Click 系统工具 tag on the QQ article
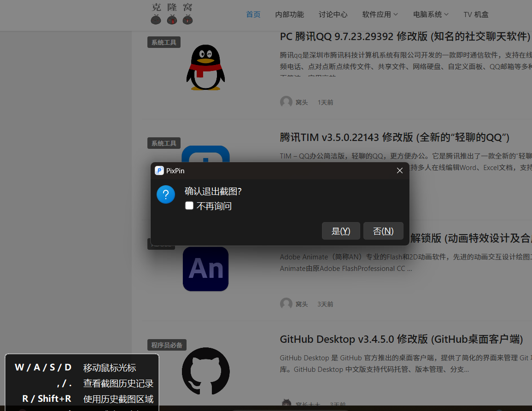 (164, 42)
